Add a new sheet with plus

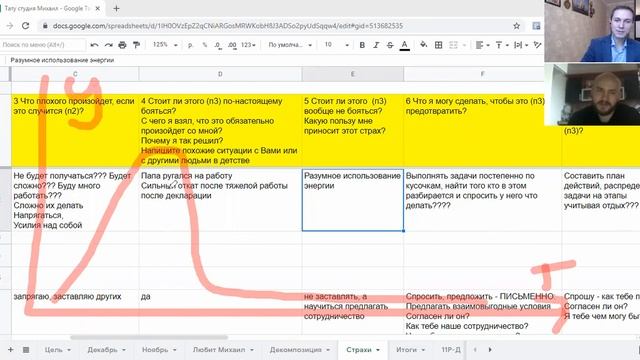[x=11, y=350]
